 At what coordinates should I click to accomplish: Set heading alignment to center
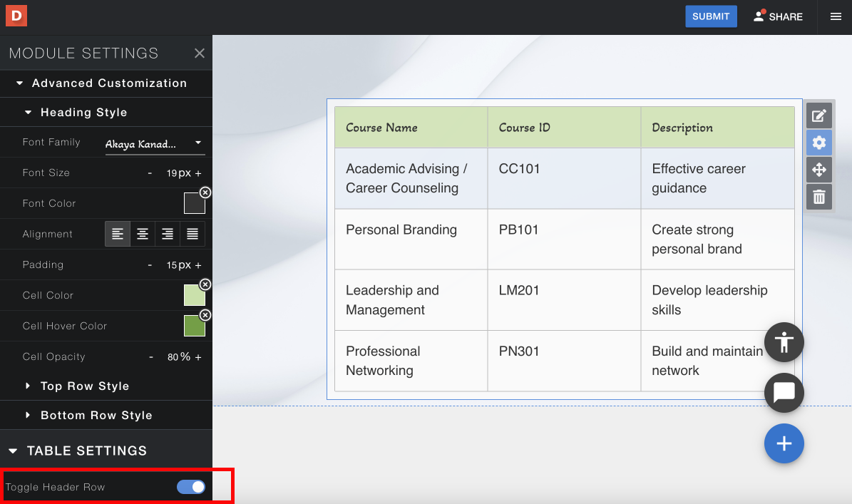[143, 234]
